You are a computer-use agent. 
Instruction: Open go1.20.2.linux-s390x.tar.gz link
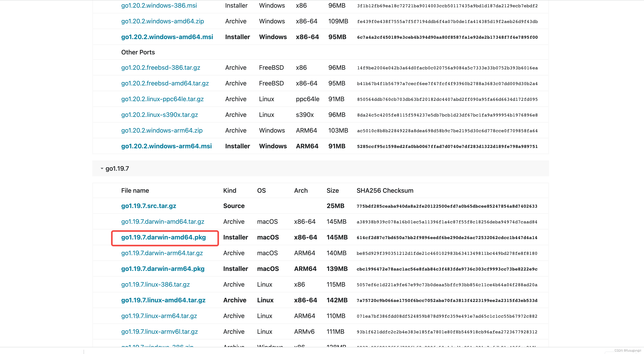pos(159,115)
